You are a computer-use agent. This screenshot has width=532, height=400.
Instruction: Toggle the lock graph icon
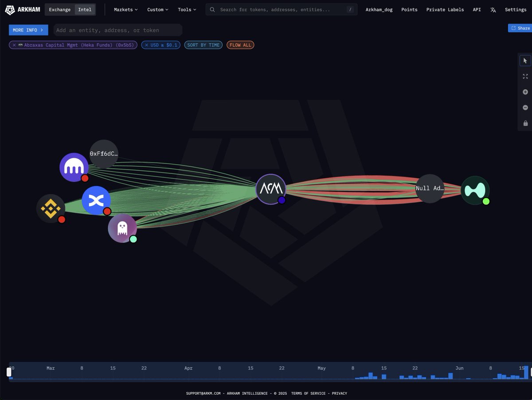click(525, 123)
